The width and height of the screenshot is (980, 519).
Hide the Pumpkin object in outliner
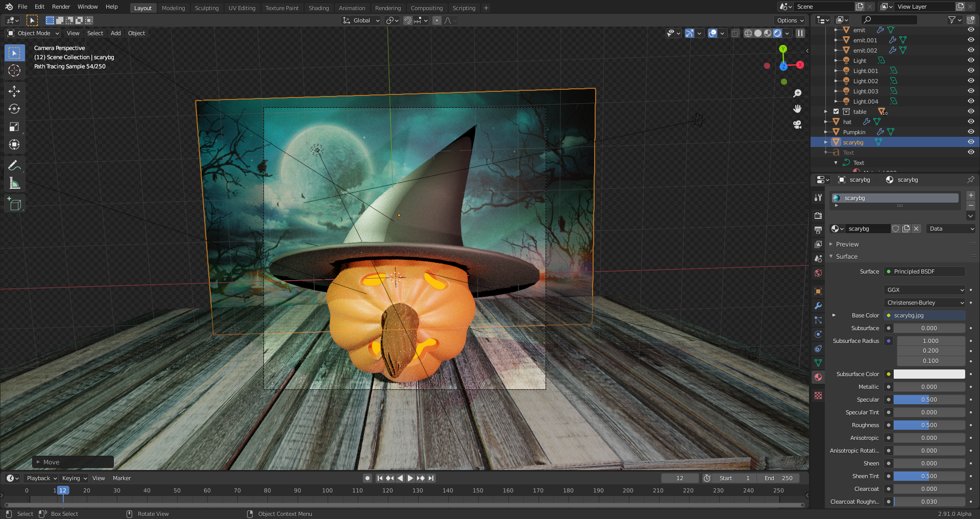(971, 132)
